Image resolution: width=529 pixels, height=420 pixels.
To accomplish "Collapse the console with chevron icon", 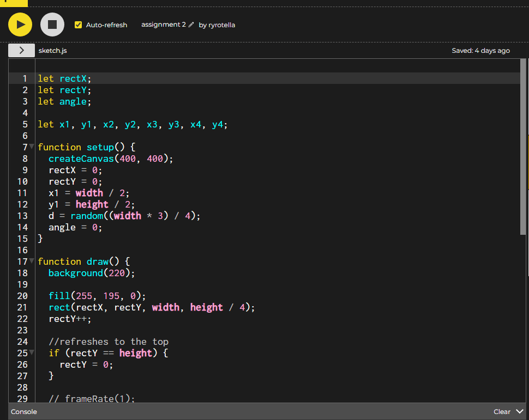I will coord(519,412).
